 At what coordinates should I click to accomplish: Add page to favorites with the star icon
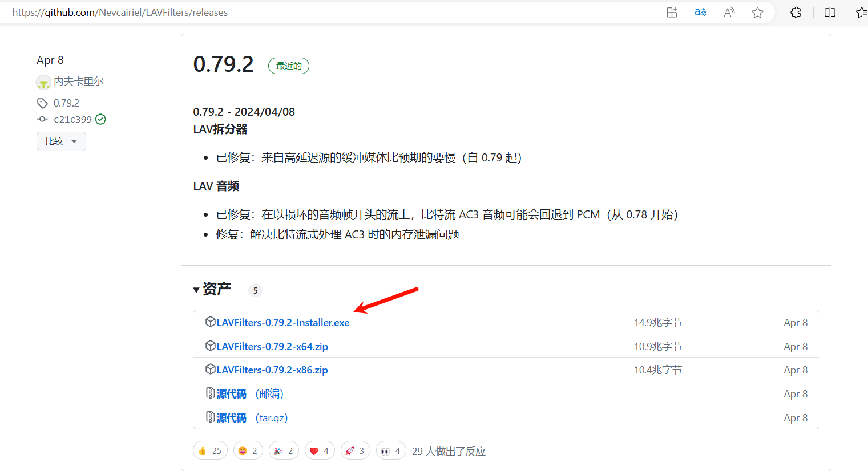[757, 12]
